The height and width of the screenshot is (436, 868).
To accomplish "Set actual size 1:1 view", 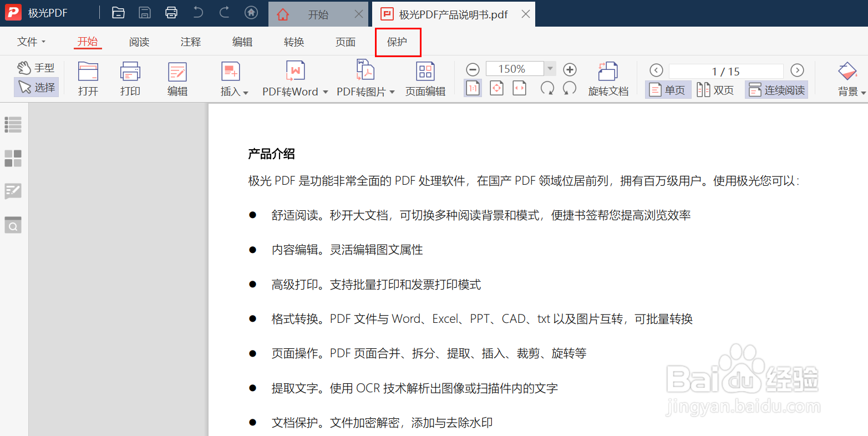I will tap(473, 88).
